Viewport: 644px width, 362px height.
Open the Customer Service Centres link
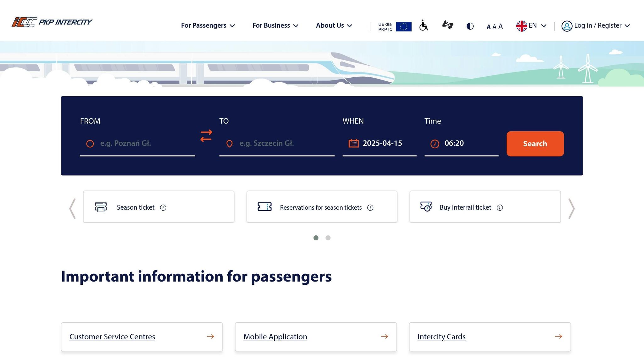[112, 337]
